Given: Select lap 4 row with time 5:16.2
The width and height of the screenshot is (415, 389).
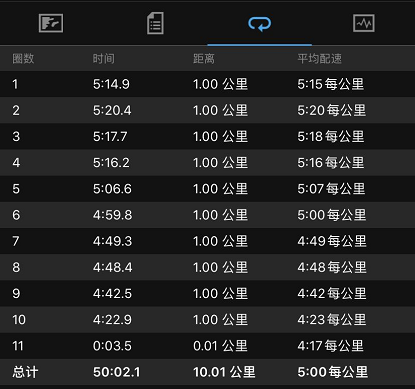Looking at the screenshot, I should click(207, 163).
